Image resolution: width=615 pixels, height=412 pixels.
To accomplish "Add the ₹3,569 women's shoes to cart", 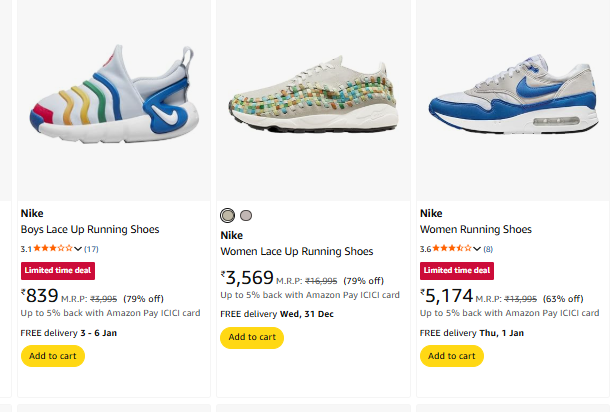I will [252, 337].
